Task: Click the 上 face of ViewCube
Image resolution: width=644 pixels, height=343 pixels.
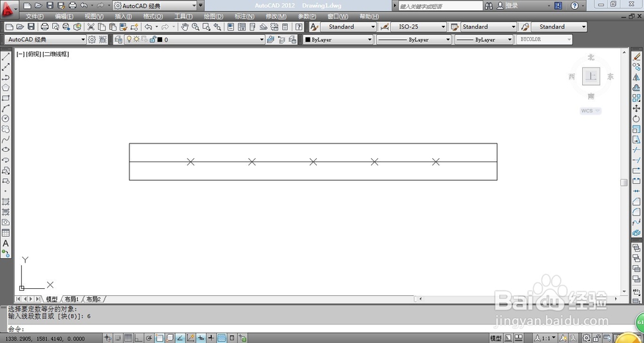Action: click(x=591, y=77)
